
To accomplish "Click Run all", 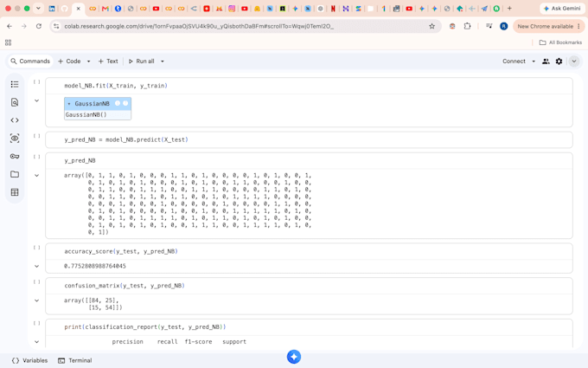I will 141,61.
